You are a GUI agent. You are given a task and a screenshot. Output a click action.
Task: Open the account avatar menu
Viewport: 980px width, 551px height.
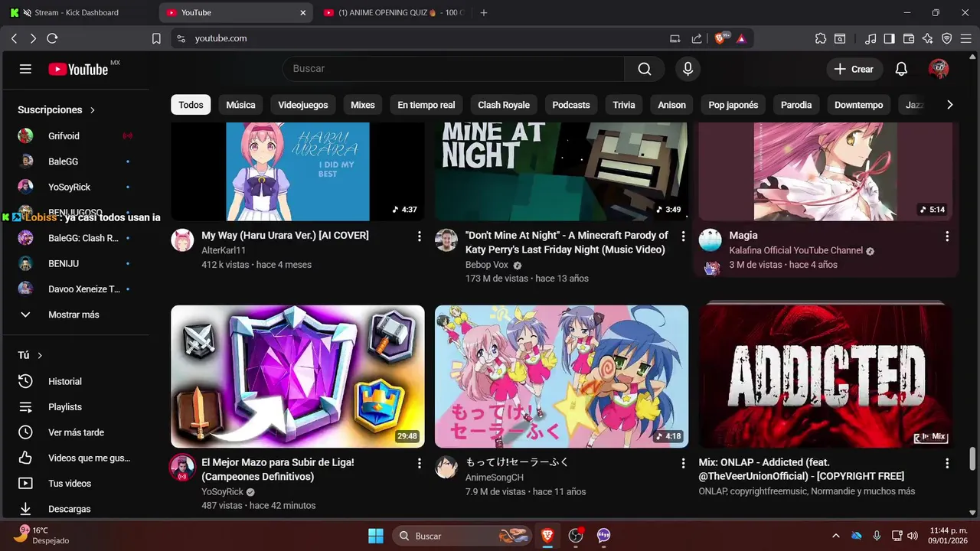pyautogui.click(x=938, y=69)
